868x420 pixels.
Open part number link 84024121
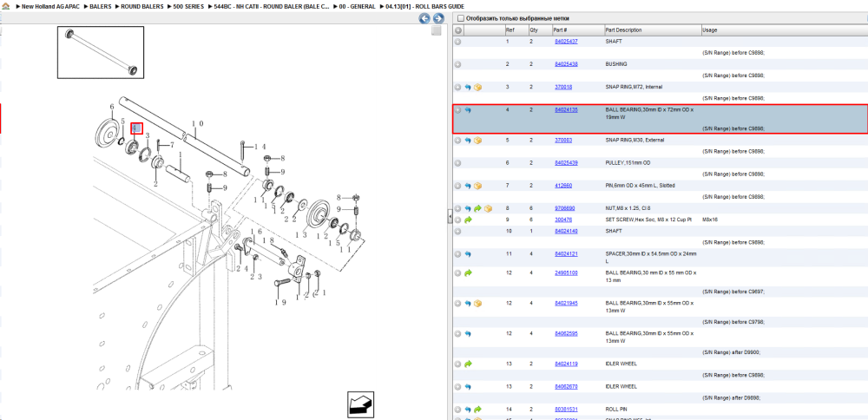coord(566,254)
